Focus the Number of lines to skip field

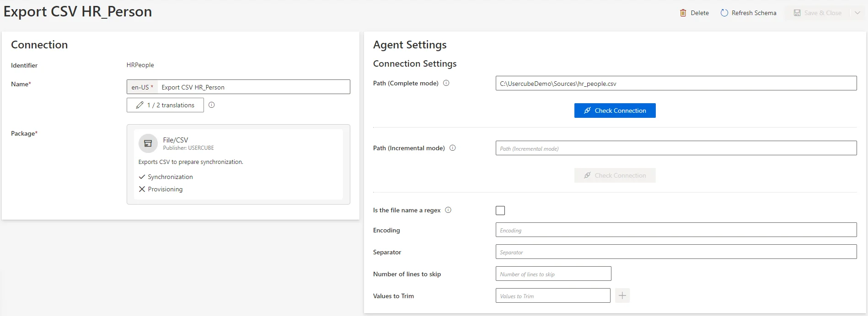point(553,274)
